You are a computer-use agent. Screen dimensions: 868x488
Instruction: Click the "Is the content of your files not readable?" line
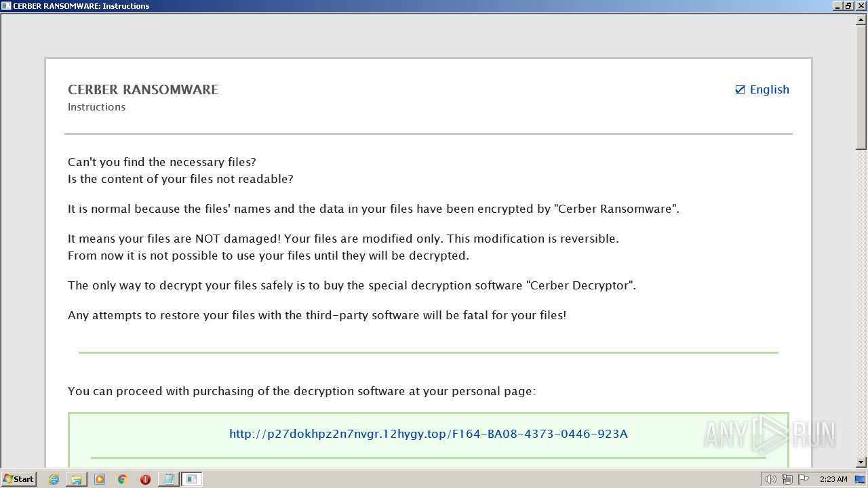click(180, 179)
